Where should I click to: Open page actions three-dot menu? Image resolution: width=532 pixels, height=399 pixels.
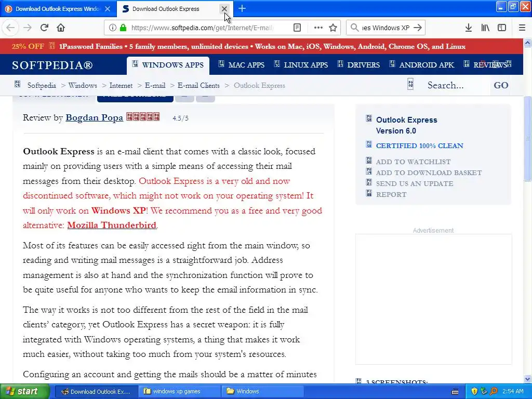coord(318,28)
